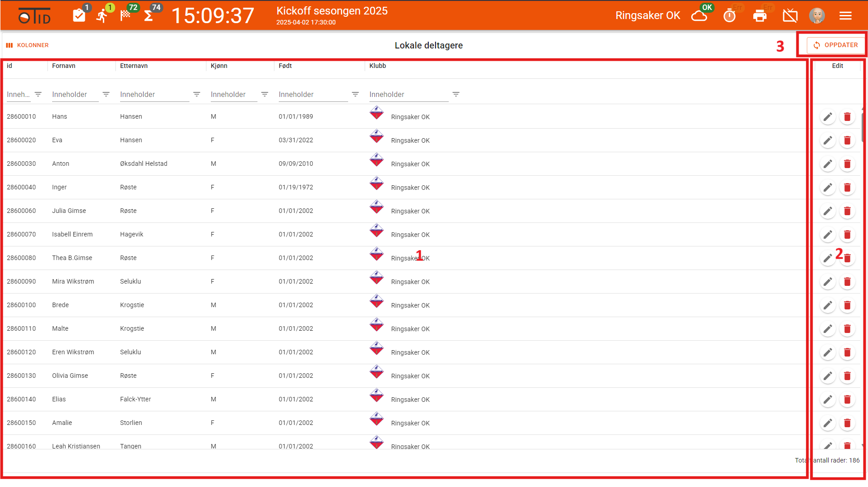
Task: Open the hamburger main menu
Action: [845, 16]
